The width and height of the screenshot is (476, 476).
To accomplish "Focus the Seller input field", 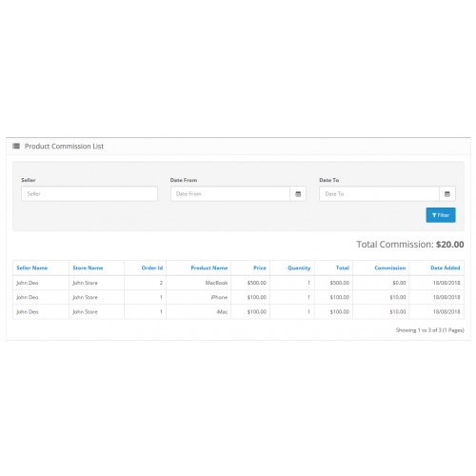I will 89,194.
